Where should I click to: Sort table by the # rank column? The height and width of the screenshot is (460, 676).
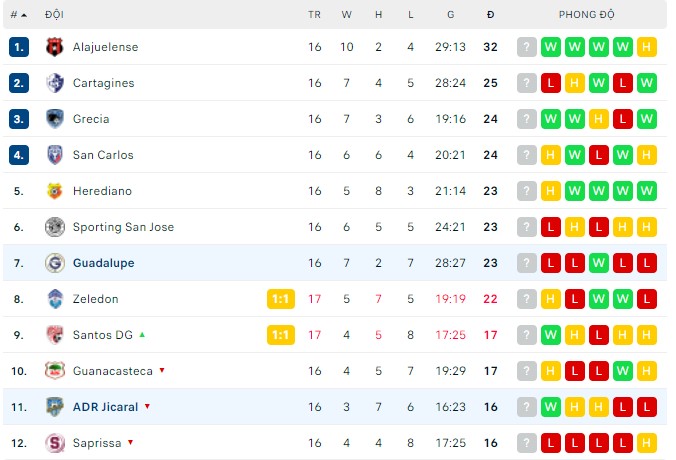pyautogui.click(x=18, y=15)
